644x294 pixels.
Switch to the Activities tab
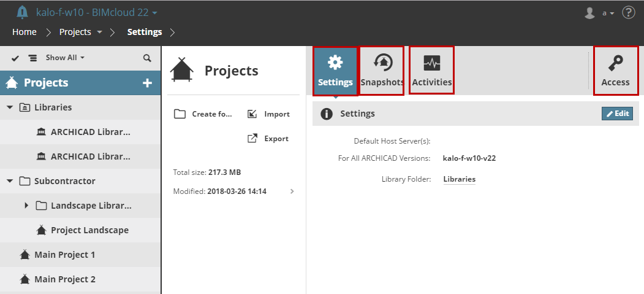tap(432, 71)
